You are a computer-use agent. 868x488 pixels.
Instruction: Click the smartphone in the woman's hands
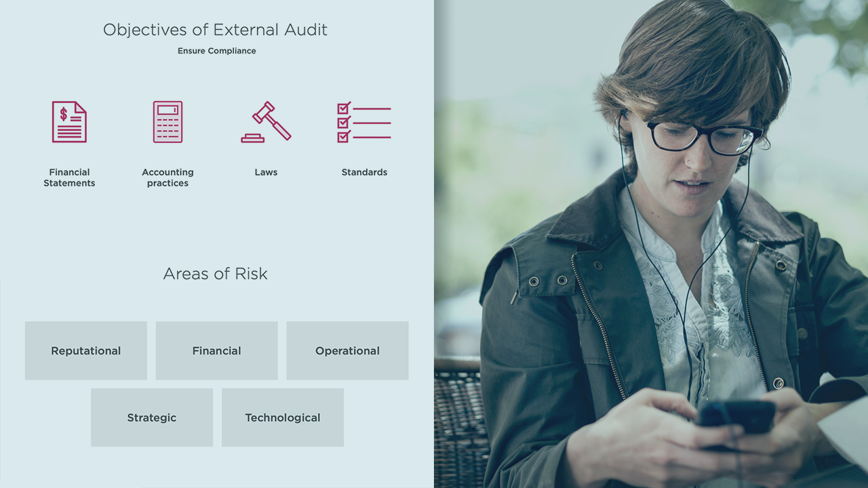(x=736, y=413)
